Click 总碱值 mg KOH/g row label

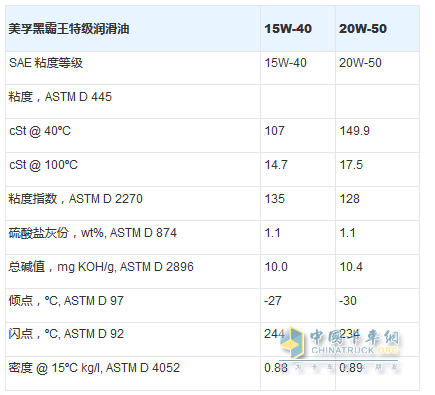click(x=101, y=267)
